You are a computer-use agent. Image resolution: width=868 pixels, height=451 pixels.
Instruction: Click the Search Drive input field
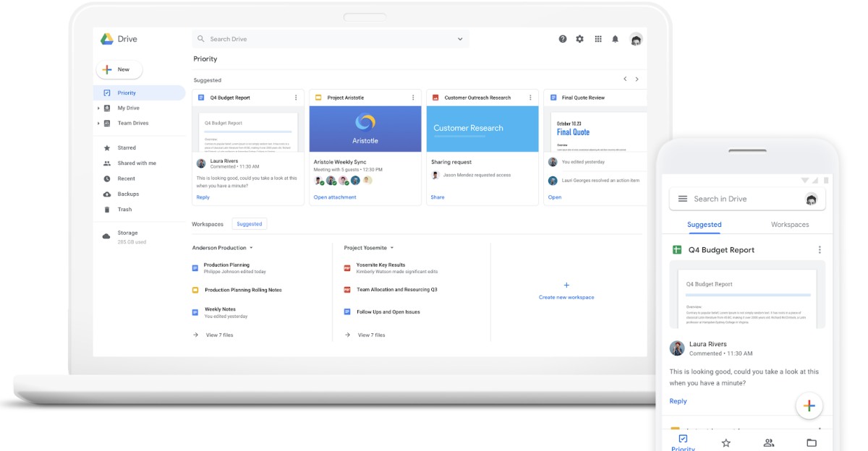click(325, 39)
